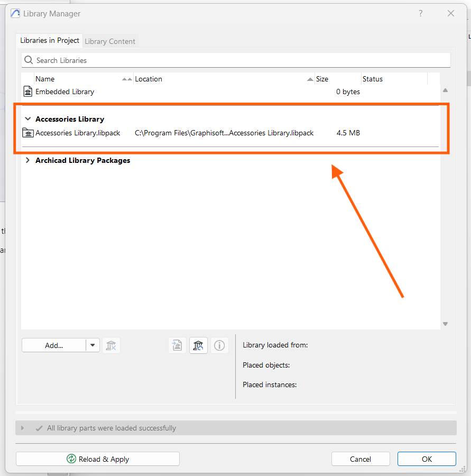
Task: Expand the Archicad Library Packages group
Action: click(27, 160)
